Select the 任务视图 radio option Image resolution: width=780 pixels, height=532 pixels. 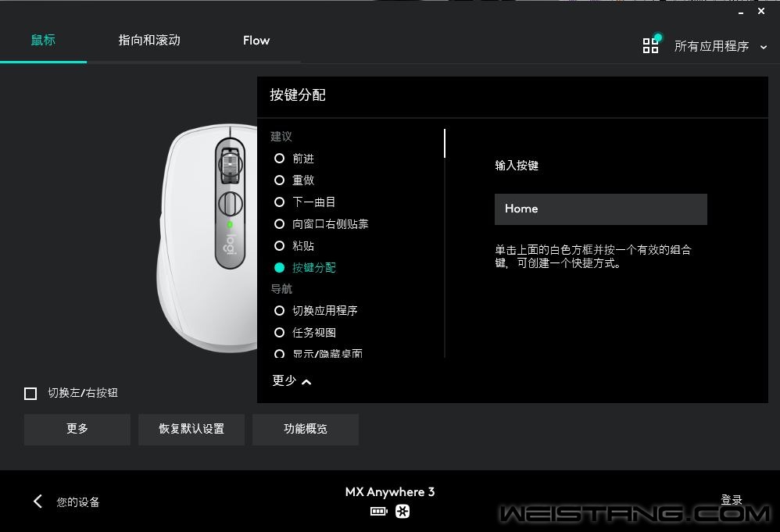(280, 332)
